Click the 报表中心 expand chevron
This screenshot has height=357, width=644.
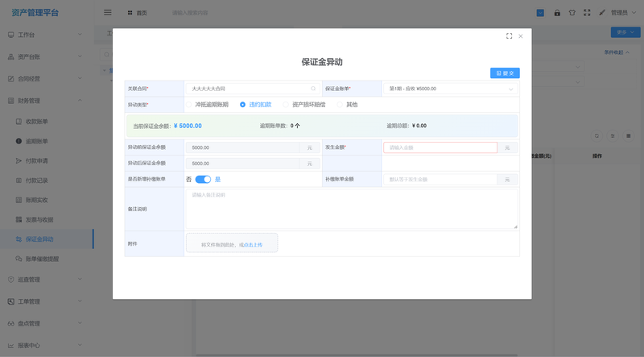point(80,345)
